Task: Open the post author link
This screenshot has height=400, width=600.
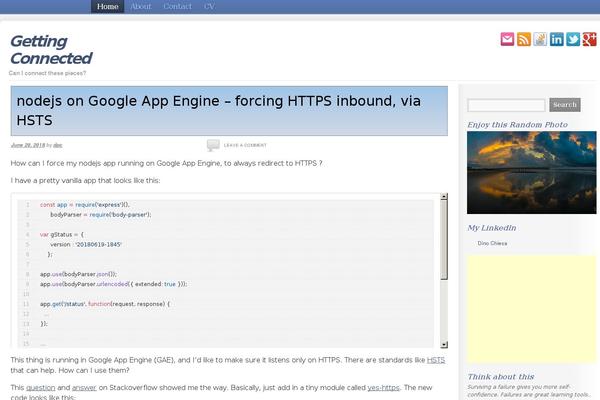Action: (x=58, y=145)
